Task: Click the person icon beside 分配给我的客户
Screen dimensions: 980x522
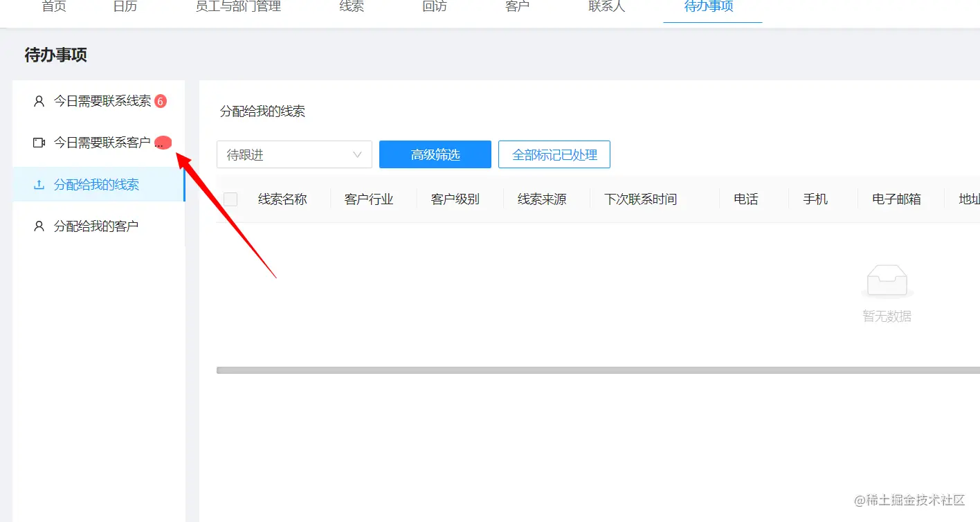Action: click(39, 226)
